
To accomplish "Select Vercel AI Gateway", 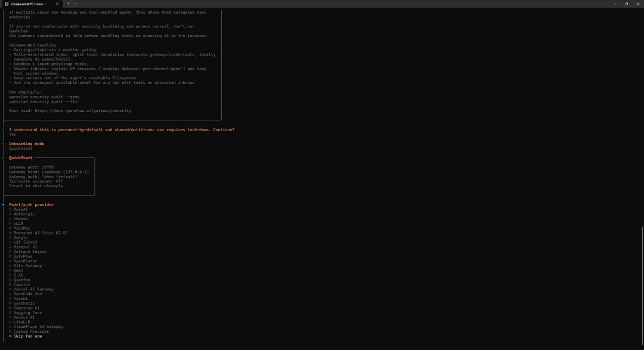I will pos(31,289).
